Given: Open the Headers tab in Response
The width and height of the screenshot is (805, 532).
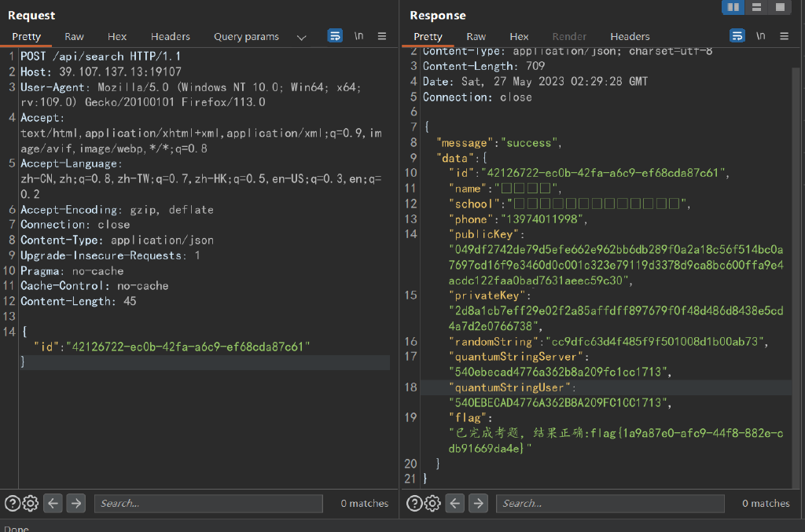Looking at the screenshot, I should (630, 36).
